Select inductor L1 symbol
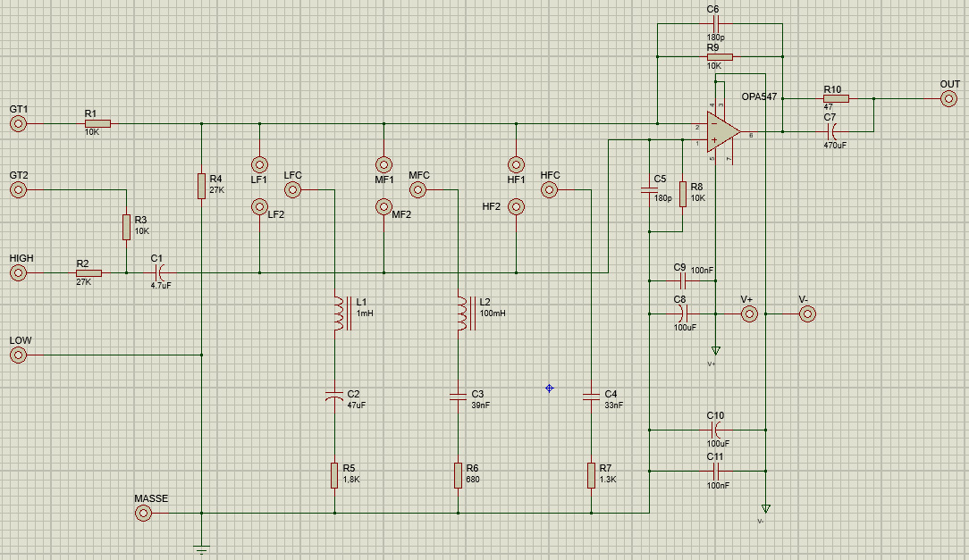This screenshot has height=560, width=969. pos(341,313)
